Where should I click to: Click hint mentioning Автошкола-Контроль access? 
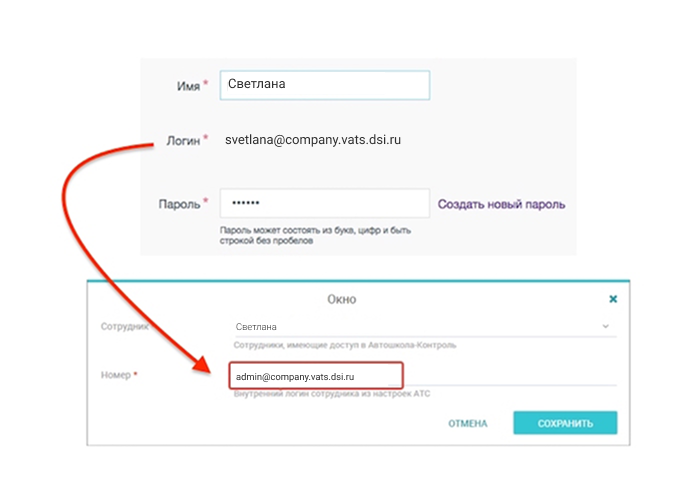click(345, 345)
